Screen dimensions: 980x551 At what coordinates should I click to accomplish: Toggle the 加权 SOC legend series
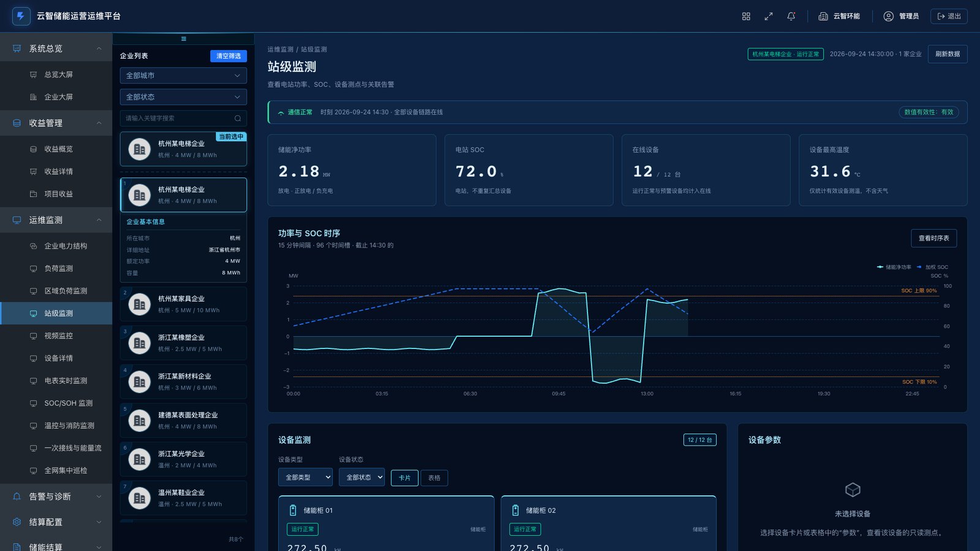point(933,267)
